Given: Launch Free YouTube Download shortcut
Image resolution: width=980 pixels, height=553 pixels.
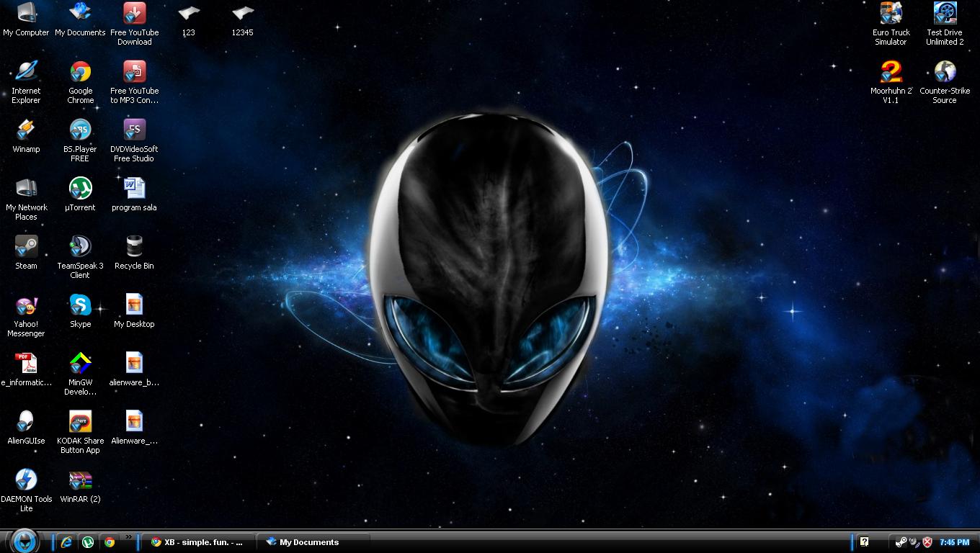Looking at the screenshot, I should (134, 24).
